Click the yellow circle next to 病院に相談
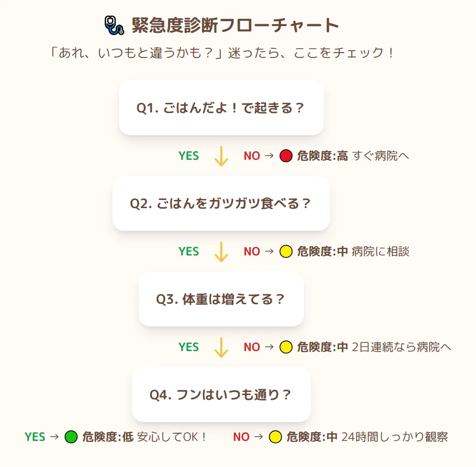476x467 pixels. [286, 252]
